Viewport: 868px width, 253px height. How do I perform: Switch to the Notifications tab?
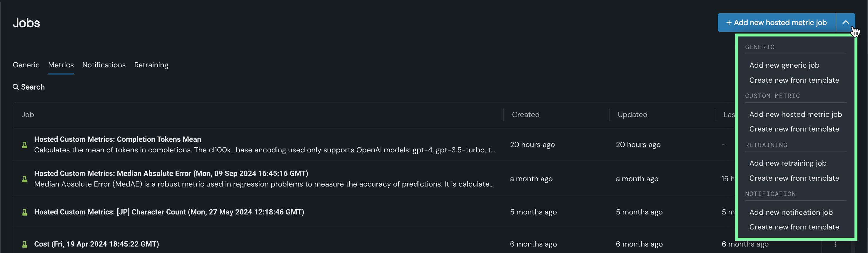104,65
